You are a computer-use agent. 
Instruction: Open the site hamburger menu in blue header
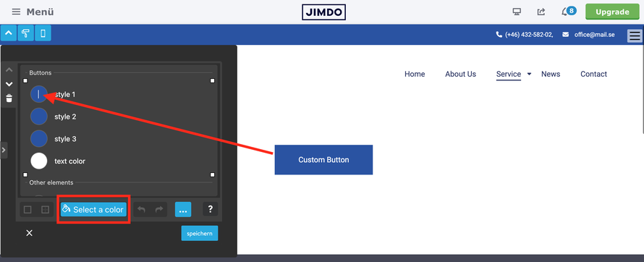point(635,35)
